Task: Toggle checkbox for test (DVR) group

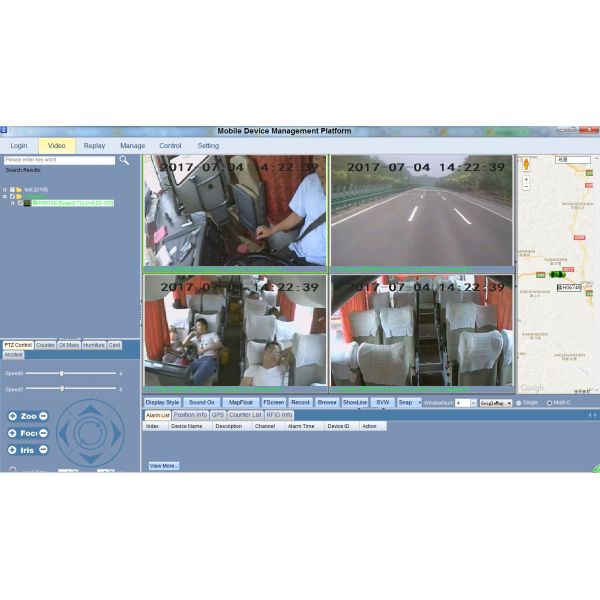Action: point(11,189)
